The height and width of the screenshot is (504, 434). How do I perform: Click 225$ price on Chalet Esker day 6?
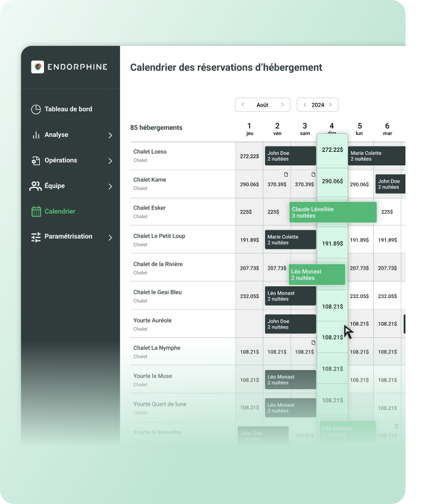(x=387, y=212)
